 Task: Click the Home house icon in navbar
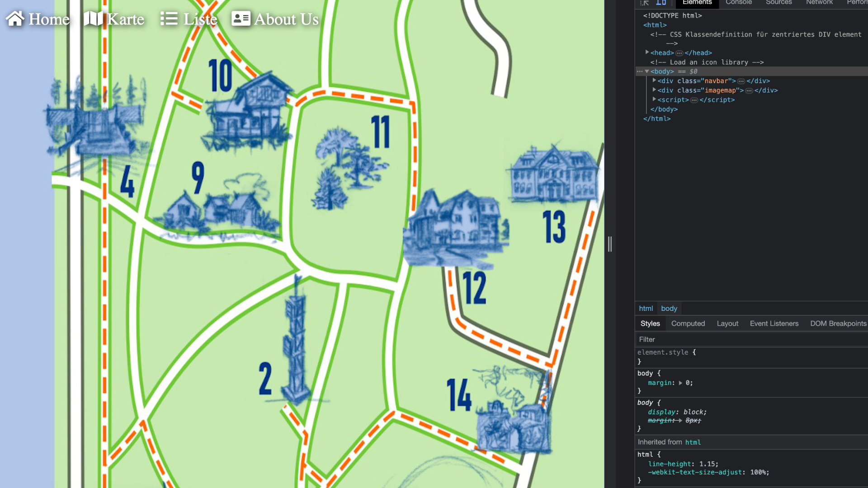click(x=15, y=19)
